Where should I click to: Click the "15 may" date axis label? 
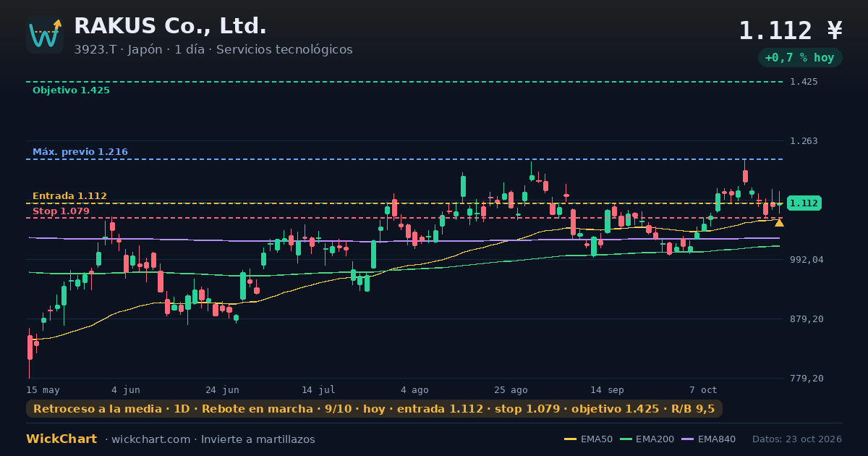pos(43,389)
